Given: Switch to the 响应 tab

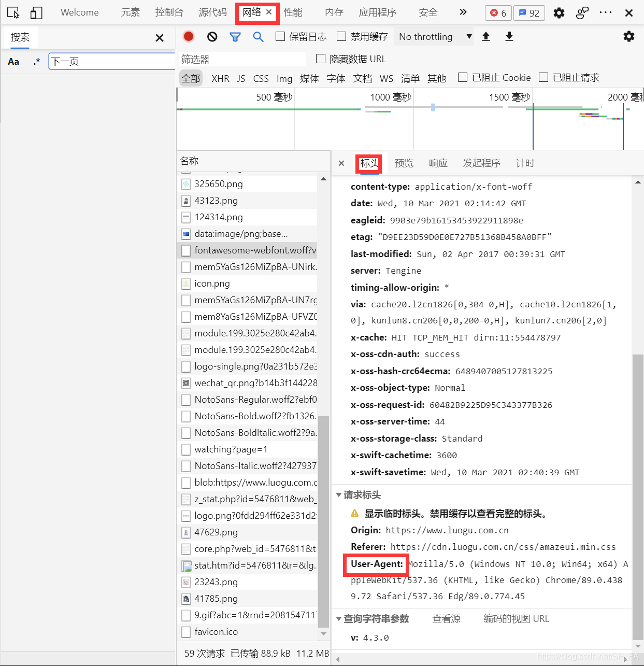Looking at the screenshot, I should (x=438, y=163).
